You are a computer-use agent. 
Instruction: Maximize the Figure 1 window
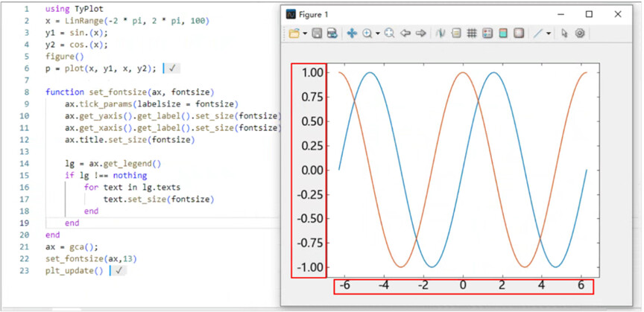589,14
